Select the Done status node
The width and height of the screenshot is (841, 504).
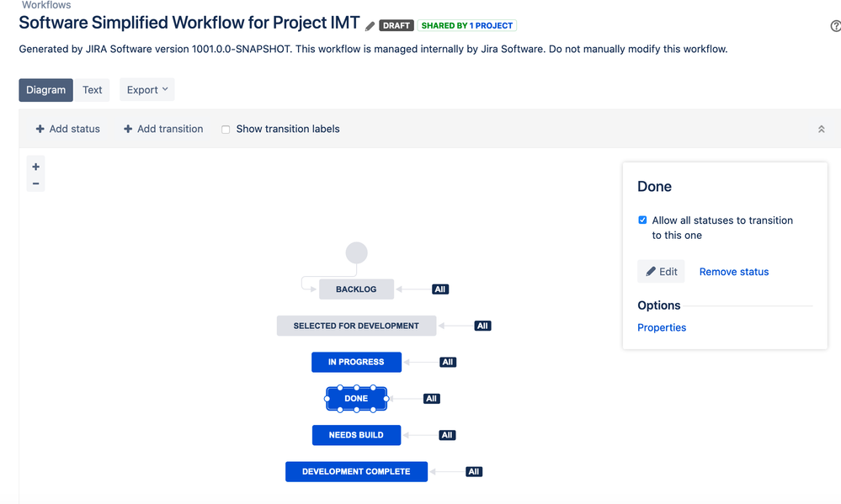click(356, 398)
